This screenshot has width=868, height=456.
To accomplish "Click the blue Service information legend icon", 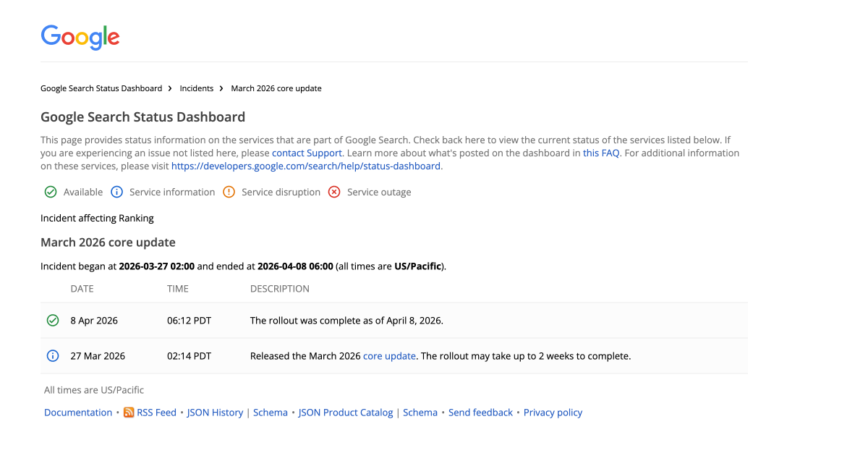I will click(116, 192).
